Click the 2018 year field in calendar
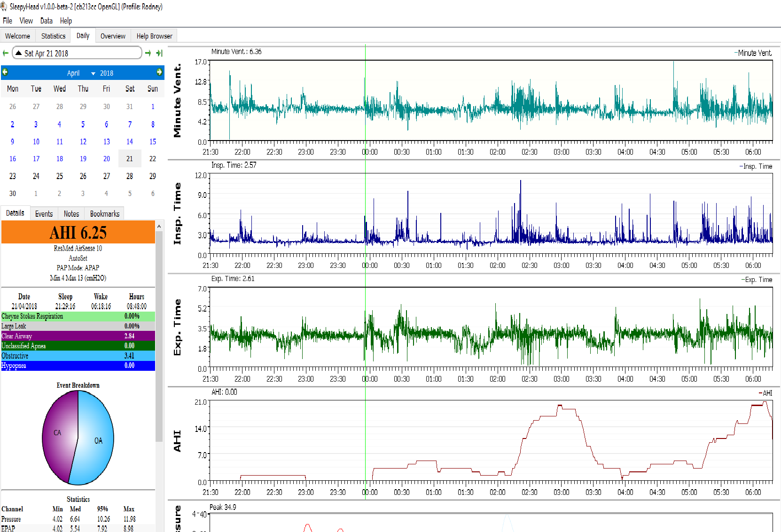 (106, 73)
